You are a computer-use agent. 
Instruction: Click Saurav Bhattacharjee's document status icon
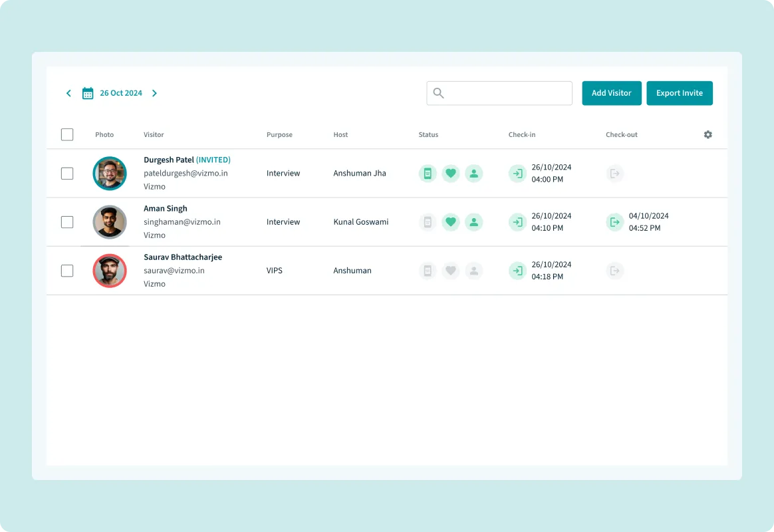tap(428, 271)
